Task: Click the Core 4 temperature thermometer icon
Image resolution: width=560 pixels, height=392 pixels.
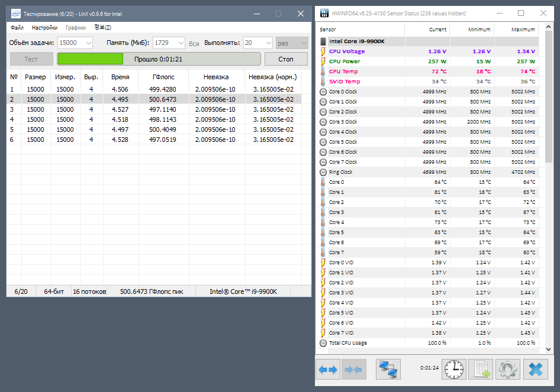Action: (323, 222)
